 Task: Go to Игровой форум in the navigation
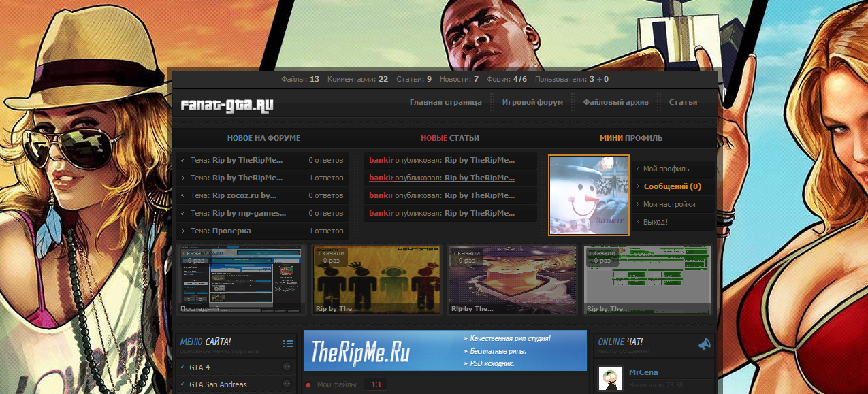[532, 102]
